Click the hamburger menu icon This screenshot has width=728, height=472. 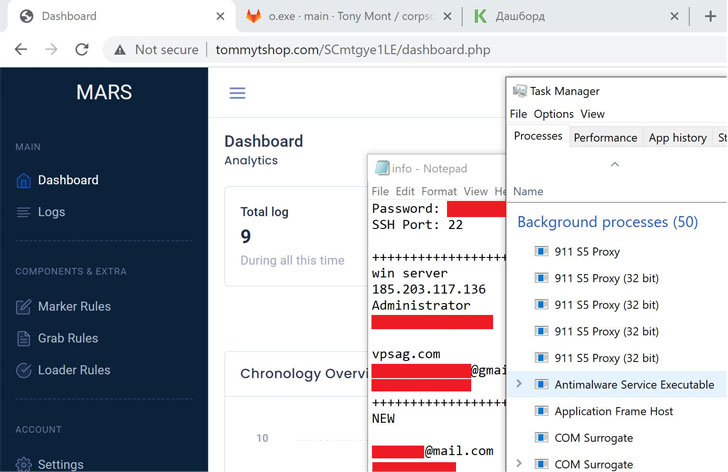[x=237, y=93]
